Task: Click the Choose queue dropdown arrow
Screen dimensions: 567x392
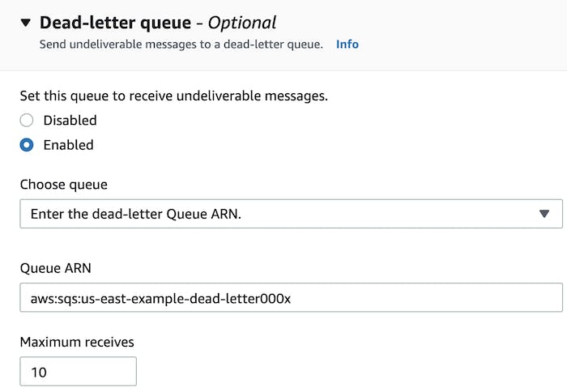Action: [x=544, y=214]
